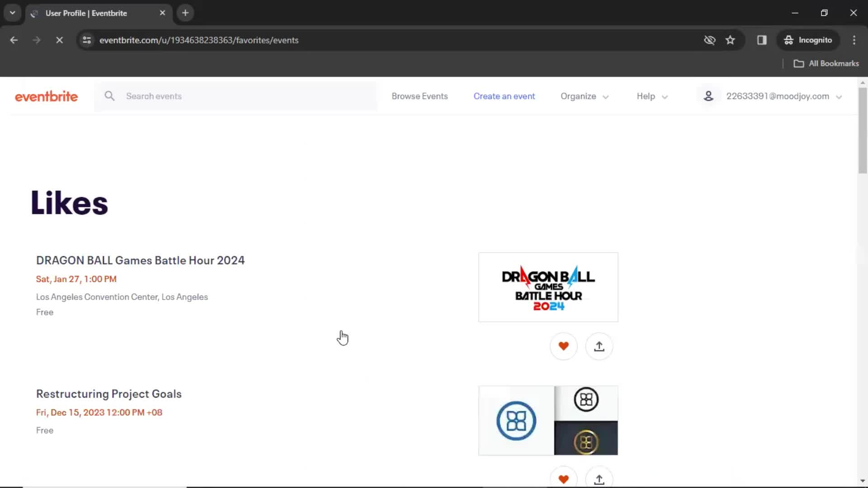The width and height of the screenshot is (868, 488).
Task: Open the Eventbrite logo home link
Action: 46,96
